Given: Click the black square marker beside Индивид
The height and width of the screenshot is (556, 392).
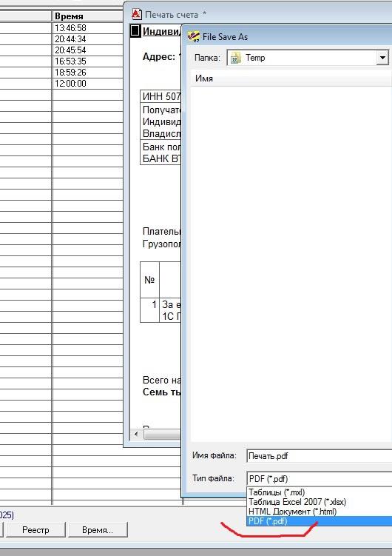Looking at the screenshot, I should [135, 30].
